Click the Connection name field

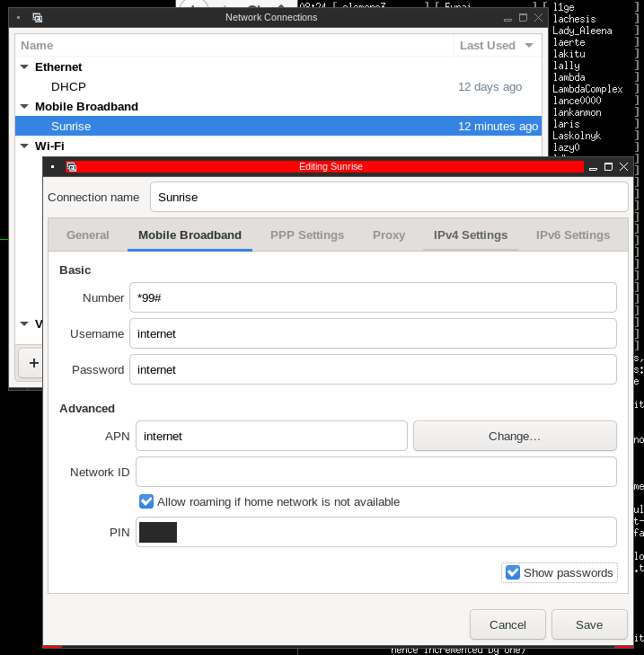tap(389, 197)
